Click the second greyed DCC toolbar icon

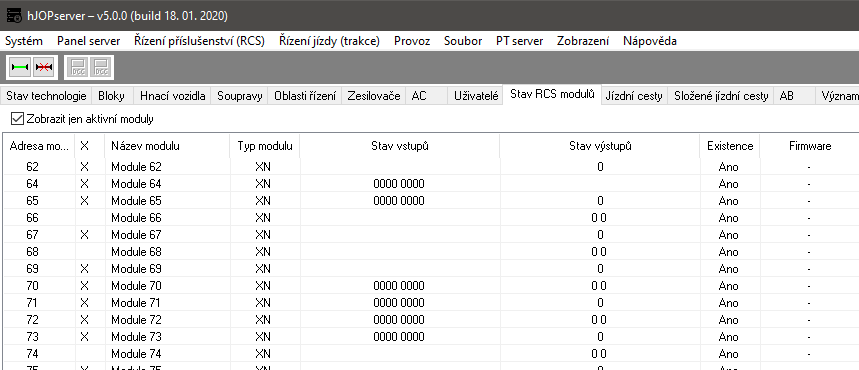[101, 67]
